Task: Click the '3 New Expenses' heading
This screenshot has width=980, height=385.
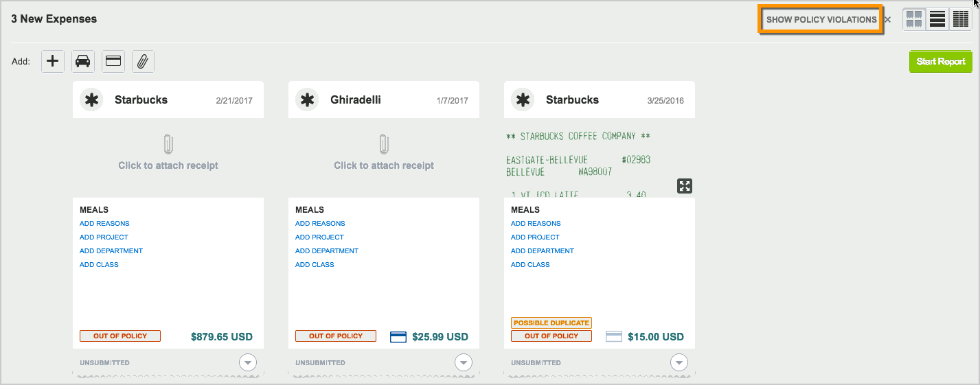Action: pyautogui.click(x=54, y=19)
